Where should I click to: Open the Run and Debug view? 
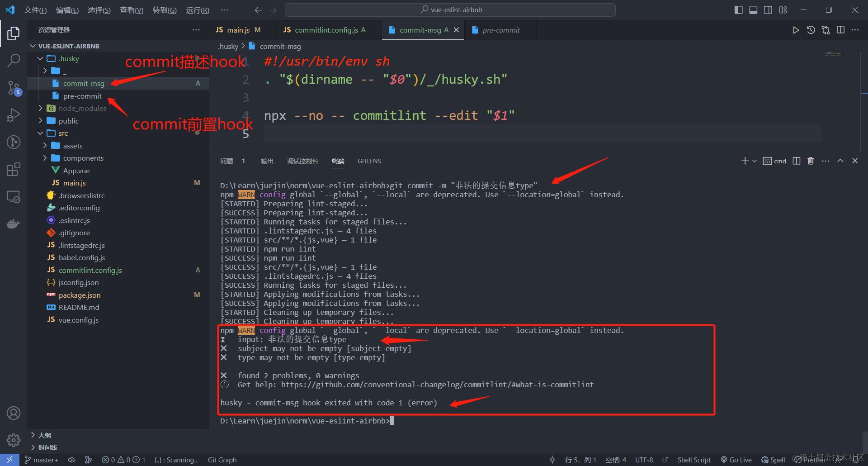tap(14, 115)
